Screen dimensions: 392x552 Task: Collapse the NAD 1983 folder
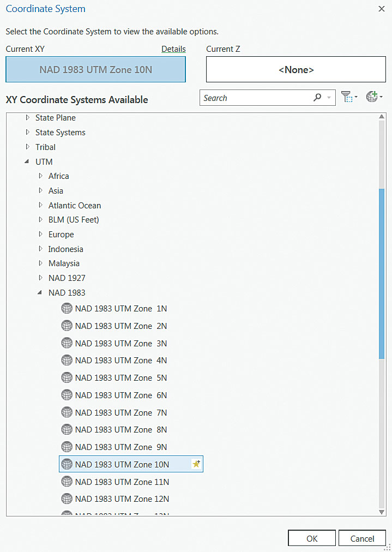click(40, 293)
